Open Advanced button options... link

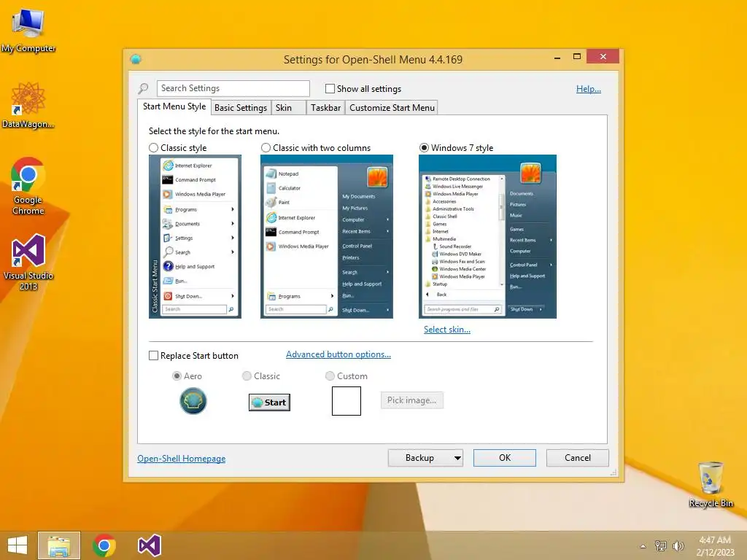coord(338,354)
